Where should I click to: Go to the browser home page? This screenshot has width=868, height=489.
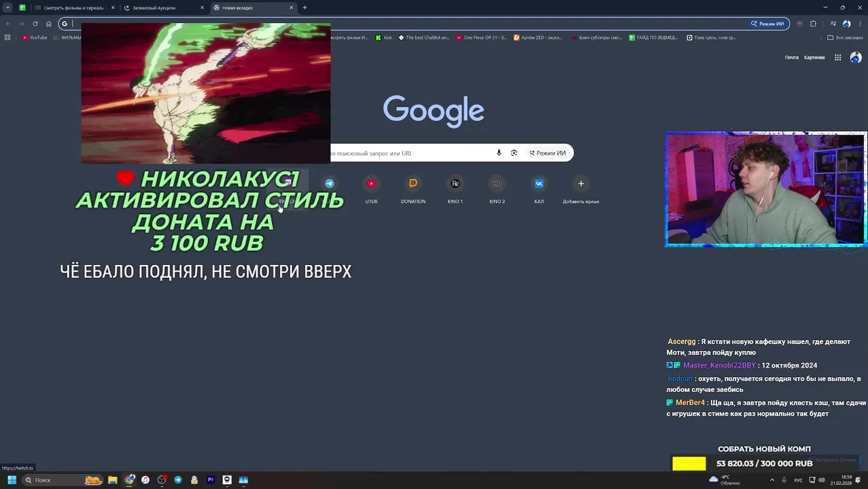tap(48, 24)
